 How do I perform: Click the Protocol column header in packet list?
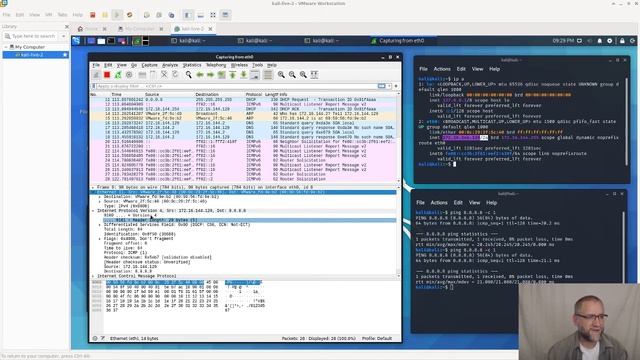tap(253, 94)
